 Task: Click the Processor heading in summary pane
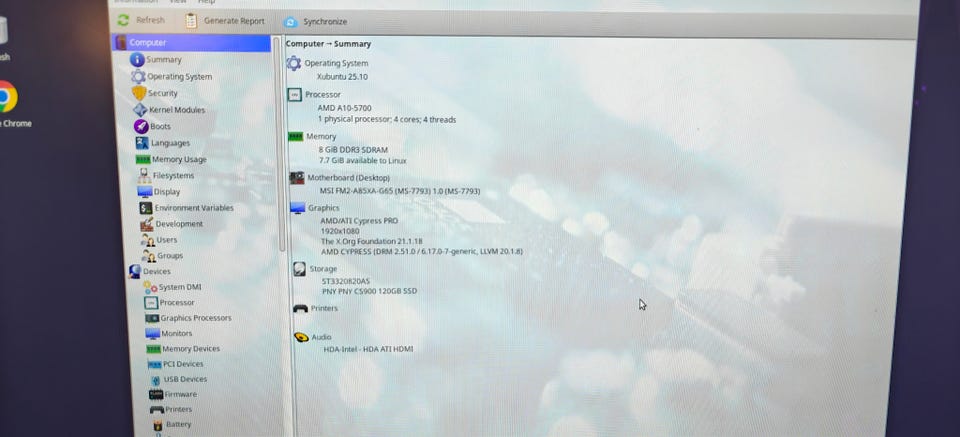tap(323, 95)
